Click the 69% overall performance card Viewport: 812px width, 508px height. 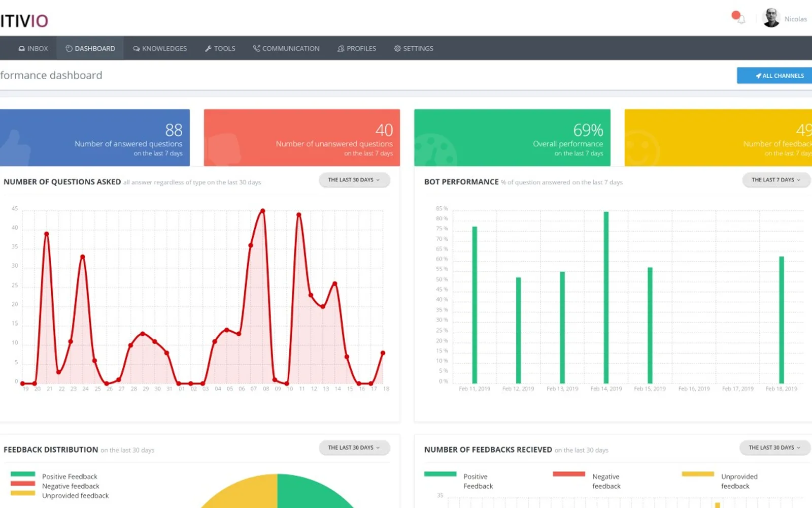coord(512,138)
